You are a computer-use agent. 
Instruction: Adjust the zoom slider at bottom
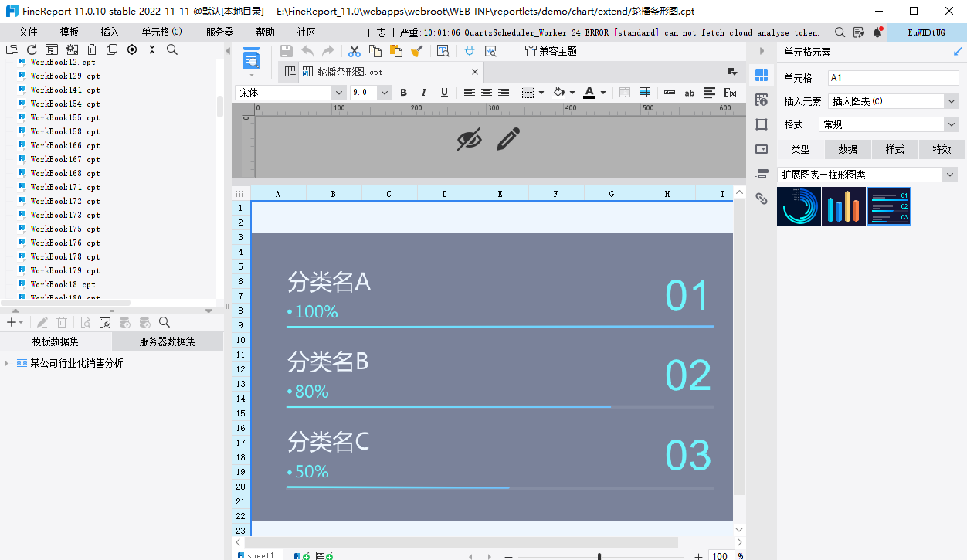pos(599,556)
